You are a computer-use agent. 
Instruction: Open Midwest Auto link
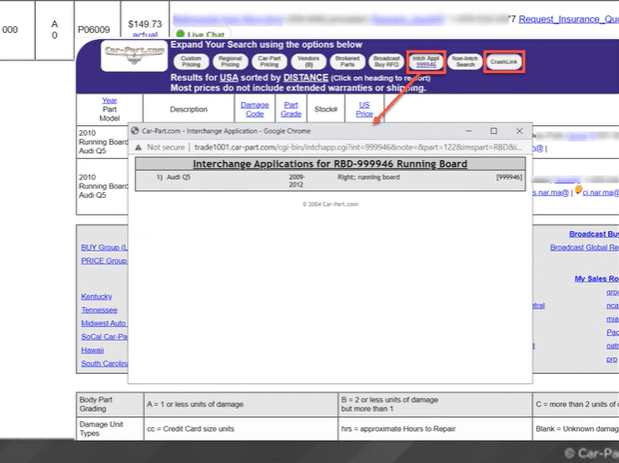click(x=103, y=323)
